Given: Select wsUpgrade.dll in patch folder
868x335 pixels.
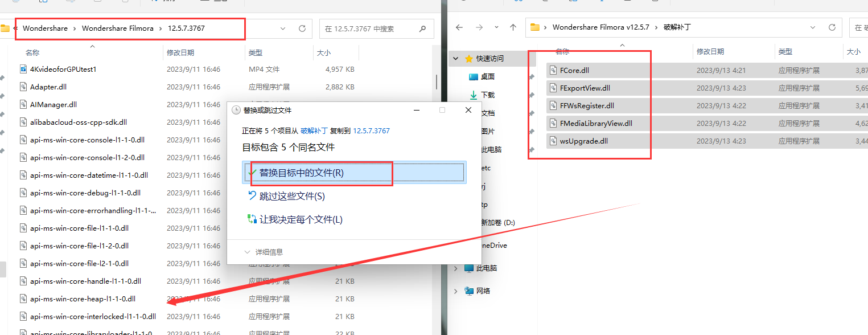Looking at the screenshot, I should pyautogui.click(x=583, y=141).
